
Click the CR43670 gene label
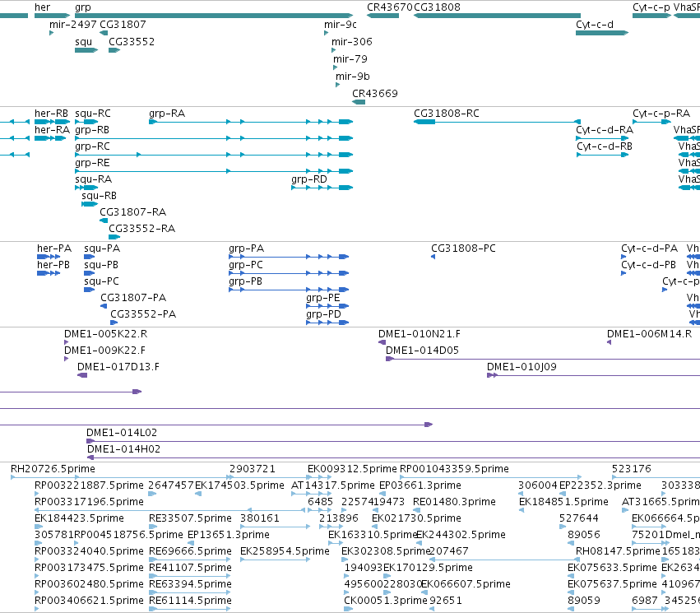(390, 7)
